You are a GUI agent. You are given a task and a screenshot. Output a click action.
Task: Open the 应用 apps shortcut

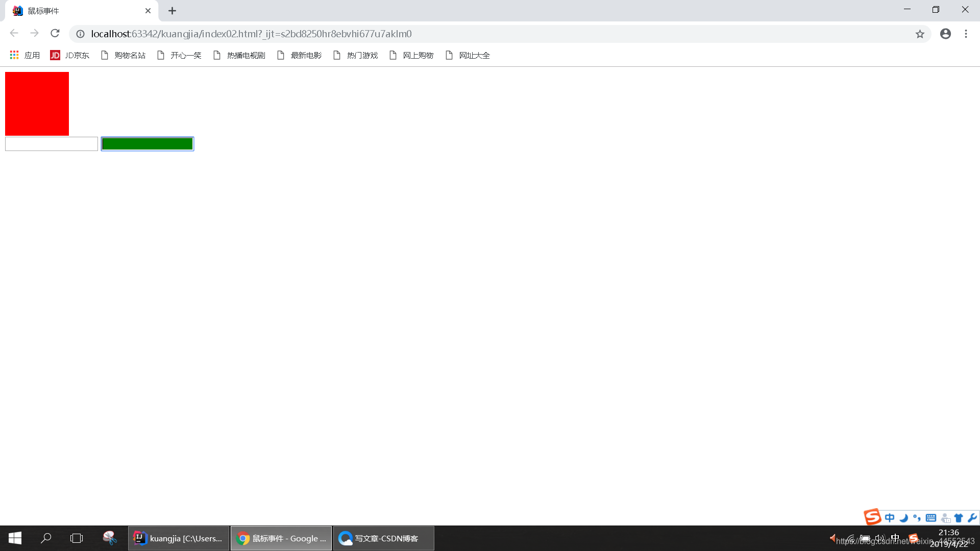coord(25,55)
